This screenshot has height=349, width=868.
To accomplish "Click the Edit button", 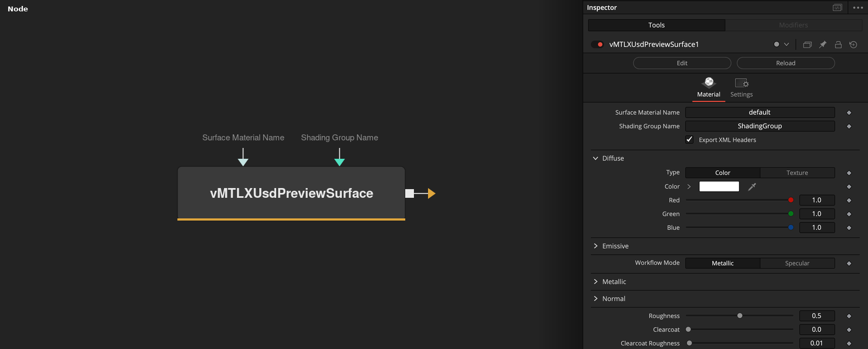I will coord(682,63).
